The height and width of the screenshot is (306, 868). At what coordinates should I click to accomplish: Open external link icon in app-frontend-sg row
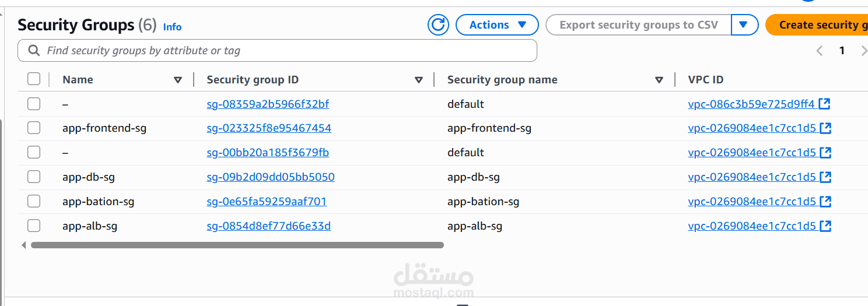click(x=825, y=128)
